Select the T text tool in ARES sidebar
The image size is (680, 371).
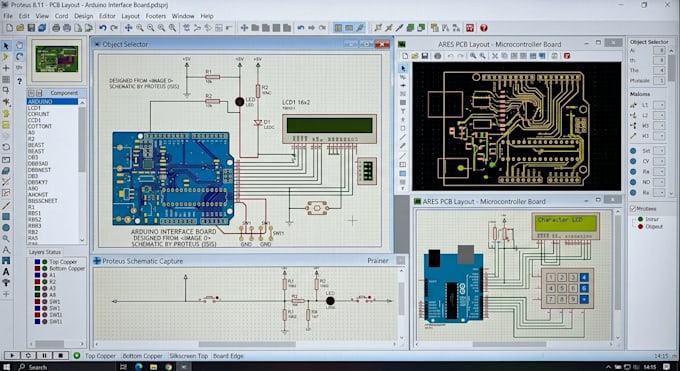pyautogui.click(x=403, y=111)
